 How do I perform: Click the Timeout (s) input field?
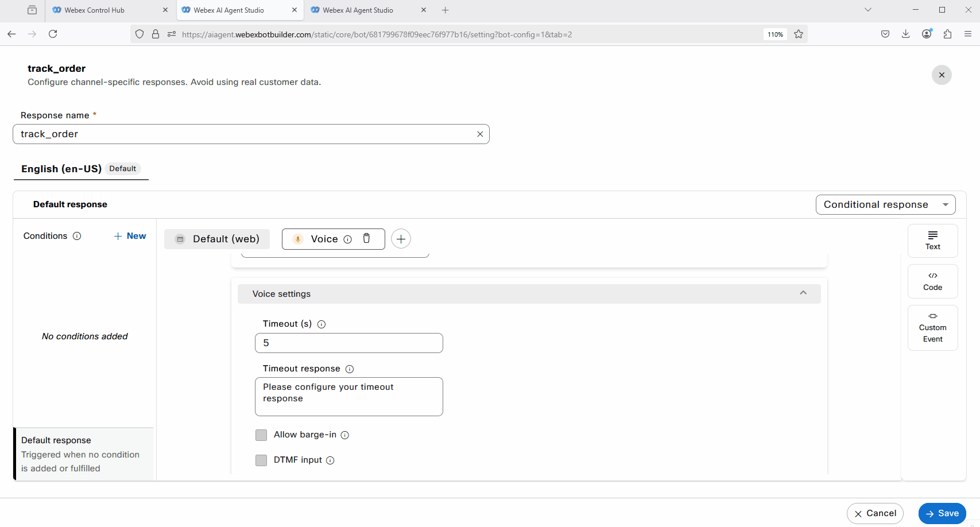[348, 343]
